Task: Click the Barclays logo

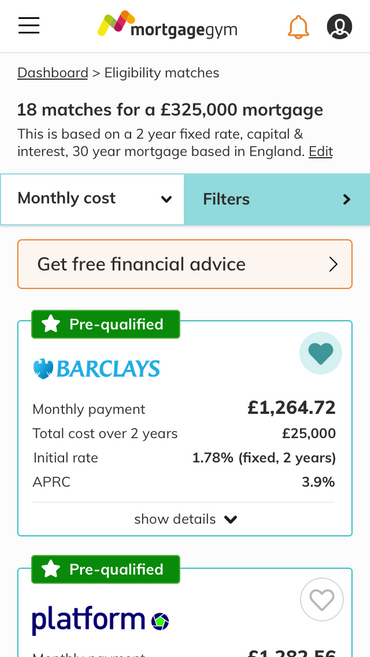Action: (x=97, y=369)
